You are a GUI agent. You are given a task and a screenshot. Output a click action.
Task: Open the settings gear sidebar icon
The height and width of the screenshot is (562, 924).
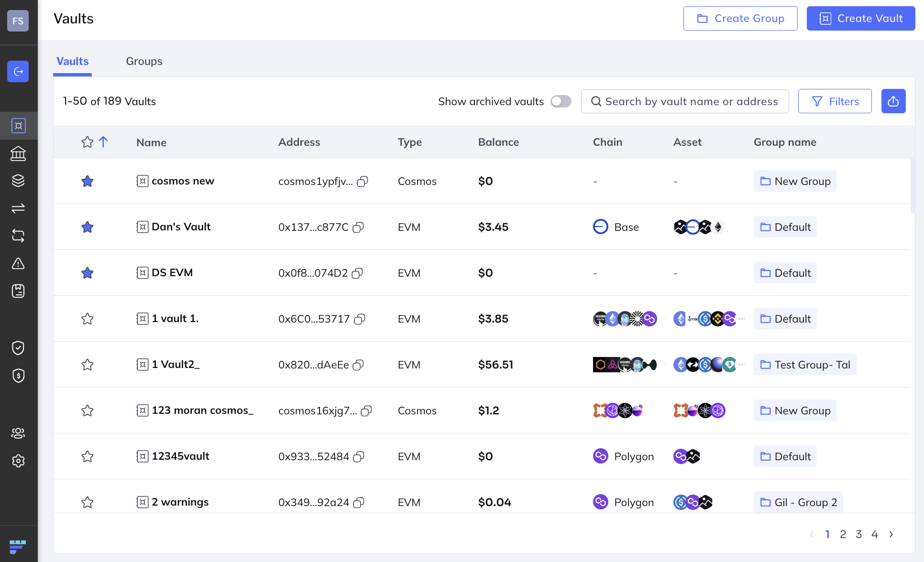click(x=18, y=461)
